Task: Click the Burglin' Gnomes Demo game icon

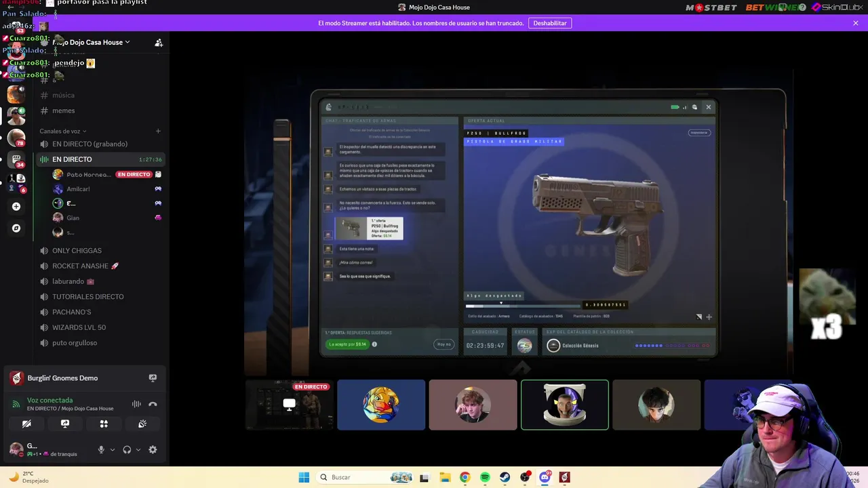Action: (16, 378)
